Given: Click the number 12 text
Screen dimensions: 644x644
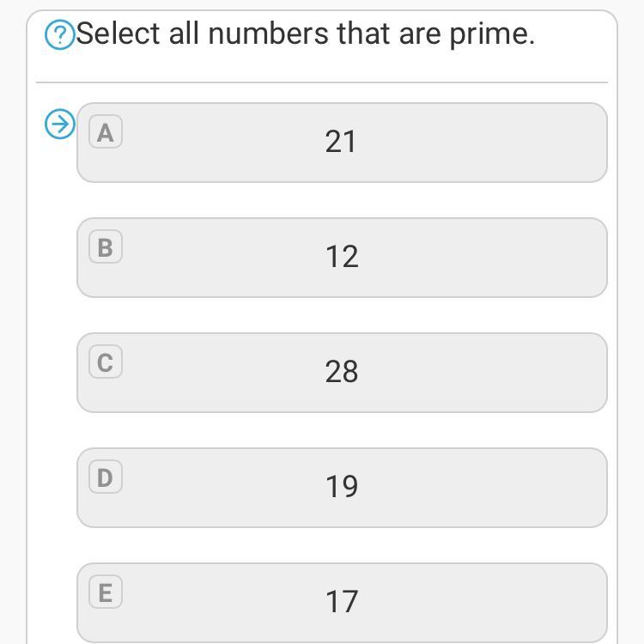Looking at the screenshot, I should pos(341,257).
